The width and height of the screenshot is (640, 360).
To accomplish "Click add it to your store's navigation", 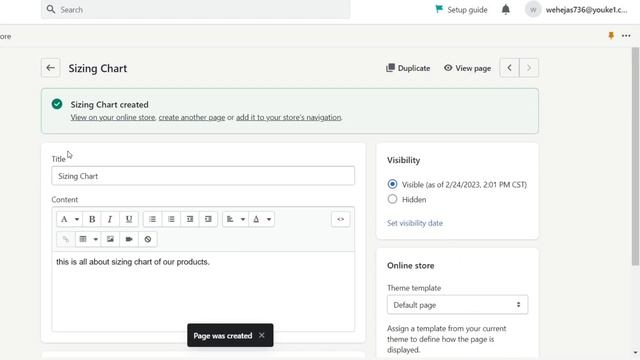I will [x=289, y=118].
